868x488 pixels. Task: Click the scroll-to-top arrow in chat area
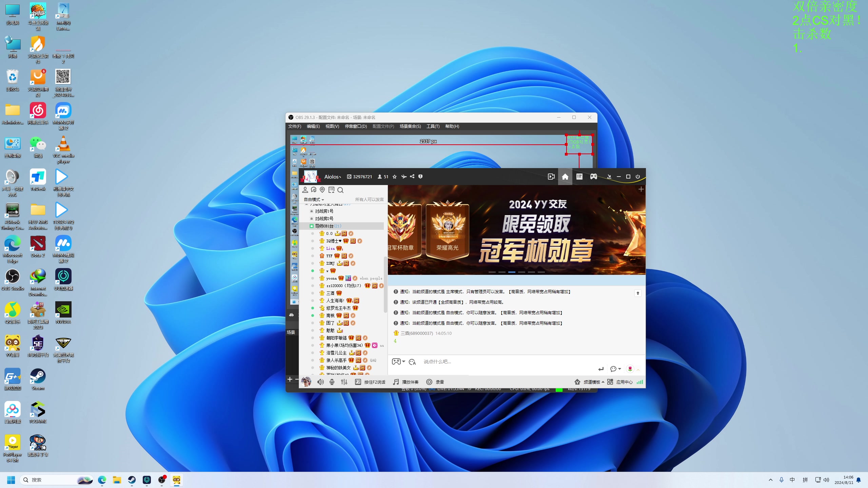click(638, 293)
